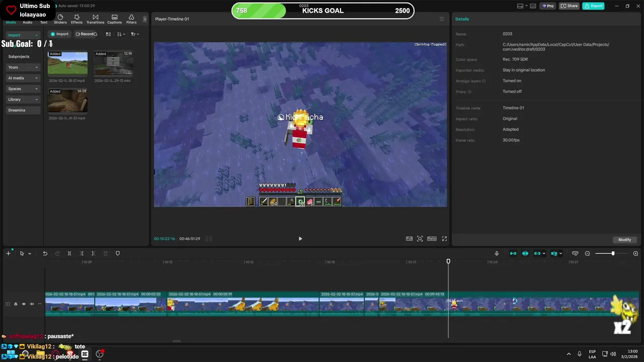Switch to the Media tab
Viewport: 644px width, 362px height.
click(11, 22)
